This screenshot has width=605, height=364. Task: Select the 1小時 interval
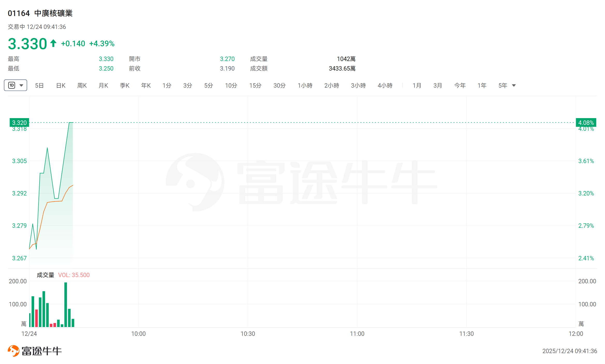pos(305,86)
